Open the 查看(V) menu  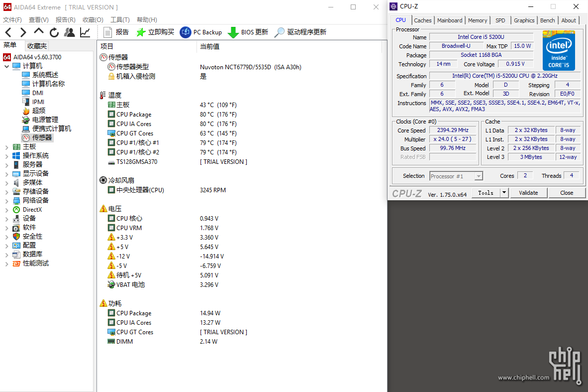(x=39, y=19)
